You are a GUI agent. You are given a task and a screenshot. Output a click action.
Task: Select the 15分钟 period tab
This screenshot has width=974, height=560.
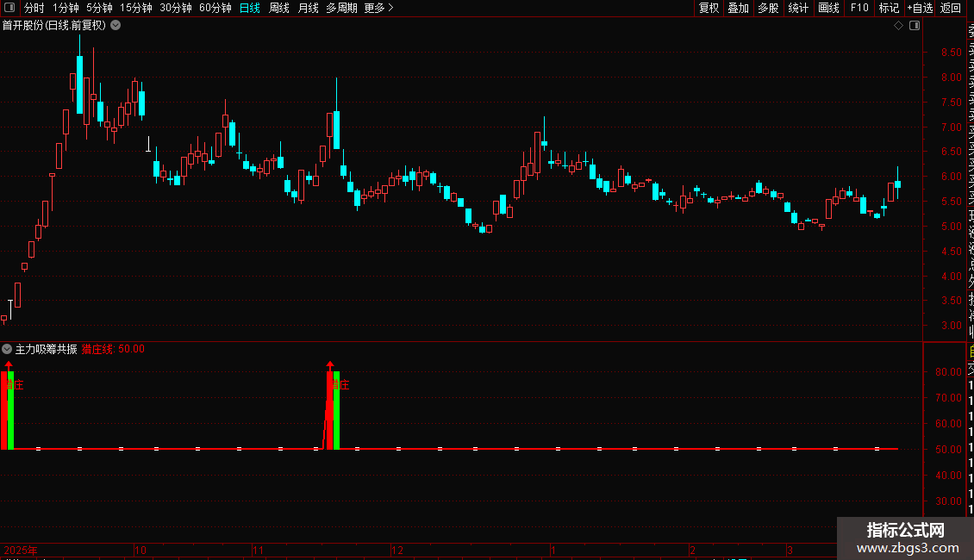135,8
